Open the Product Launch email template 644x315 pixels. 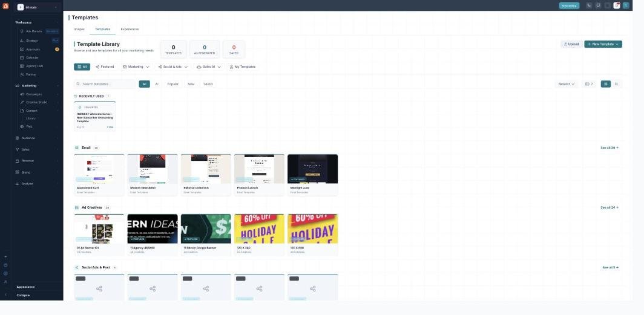click(x=259, y=175)
